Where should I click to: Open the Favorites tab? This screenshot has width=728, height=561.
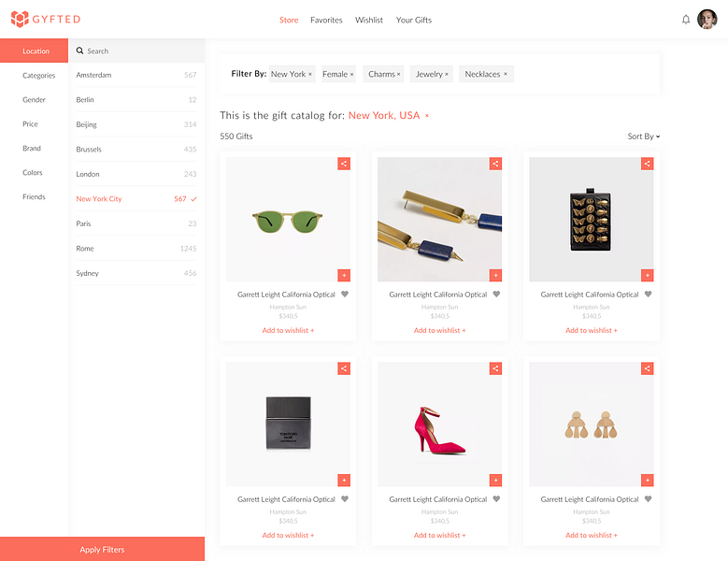(326, 20)
